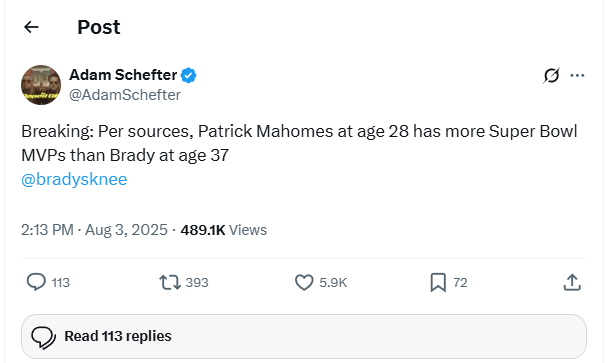Click the Adam Schefter display name

tap(123, 75)
